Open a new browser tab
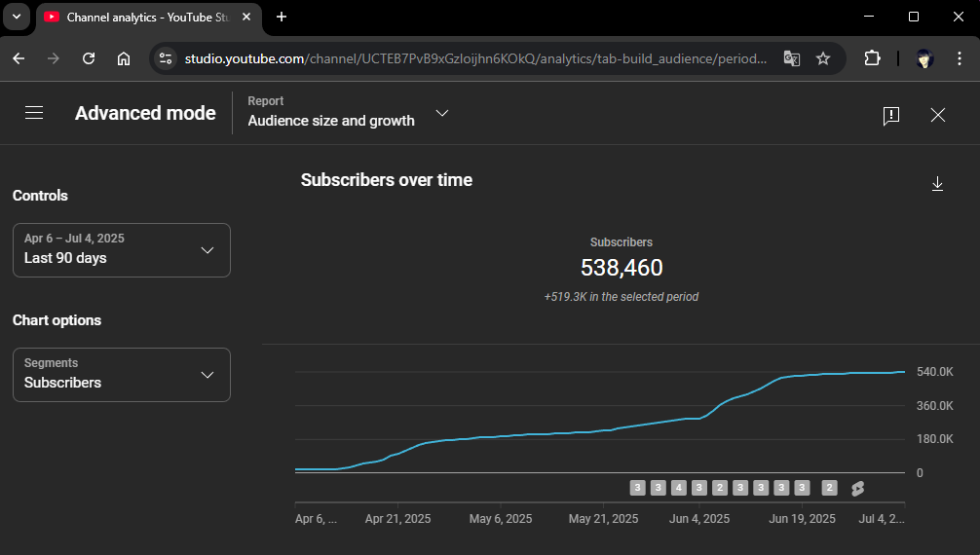Screen dimensions: 980x555 click(282, 17)
